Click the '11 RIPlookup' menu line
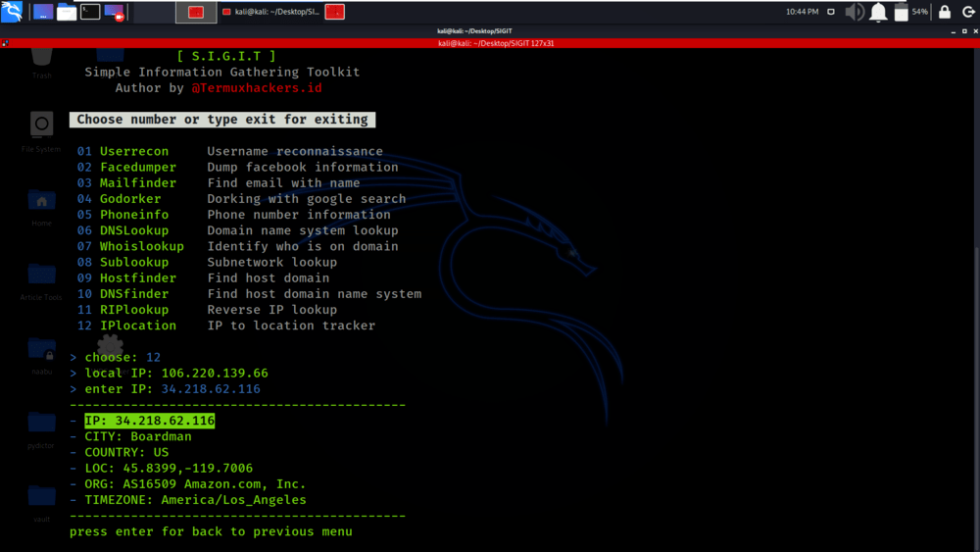This screenshot has height=552, width=980. (207, 310)
